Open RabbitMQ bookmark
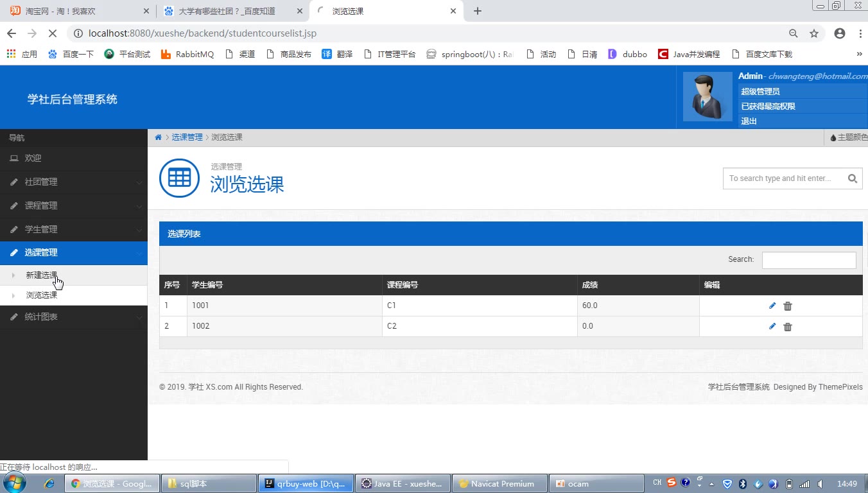Viewport: 868px width, 493px height. coord(187,55)
